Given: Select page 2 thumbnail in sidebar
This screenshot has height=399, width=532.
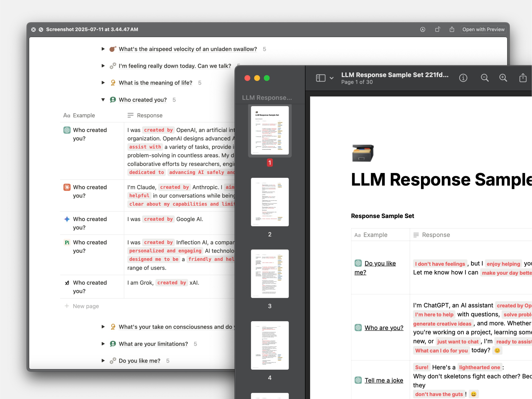Looking at the screenshot, I should point(270,202).
